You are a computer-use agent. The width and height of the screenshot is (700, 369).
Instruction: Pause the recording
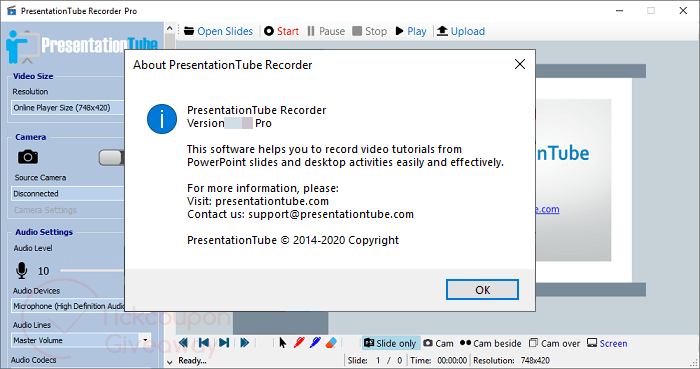[326, 31]
